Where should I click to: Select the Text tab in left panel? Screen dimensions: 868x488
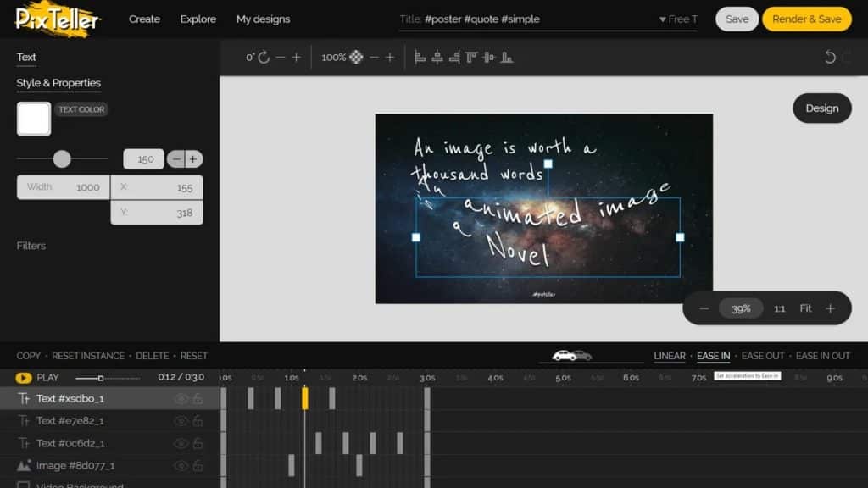pos(26,57)
